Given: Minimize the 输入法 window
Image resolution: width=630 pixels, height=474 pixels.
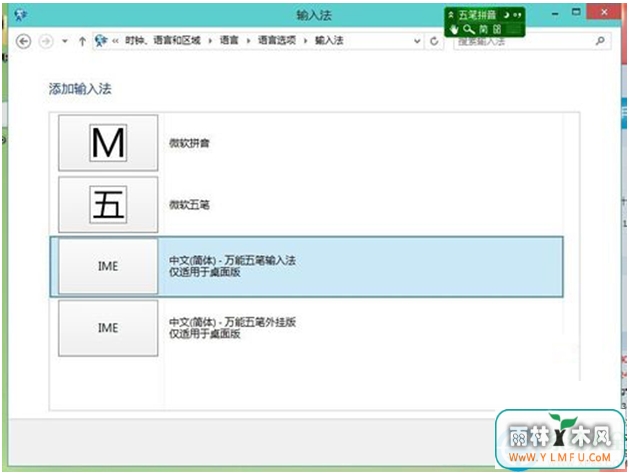Looking at the screenshot, I should (555, 14).
